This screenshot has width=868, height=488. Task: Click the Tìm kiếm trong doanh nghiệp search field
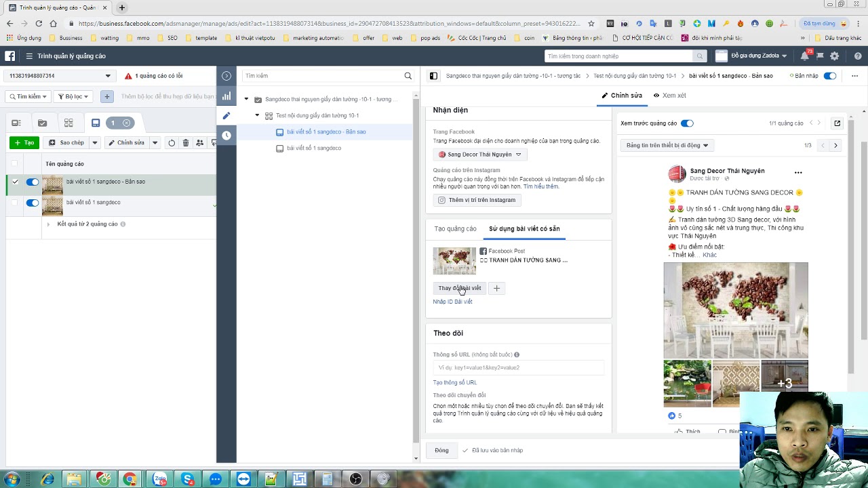click(x=618, y=56)
